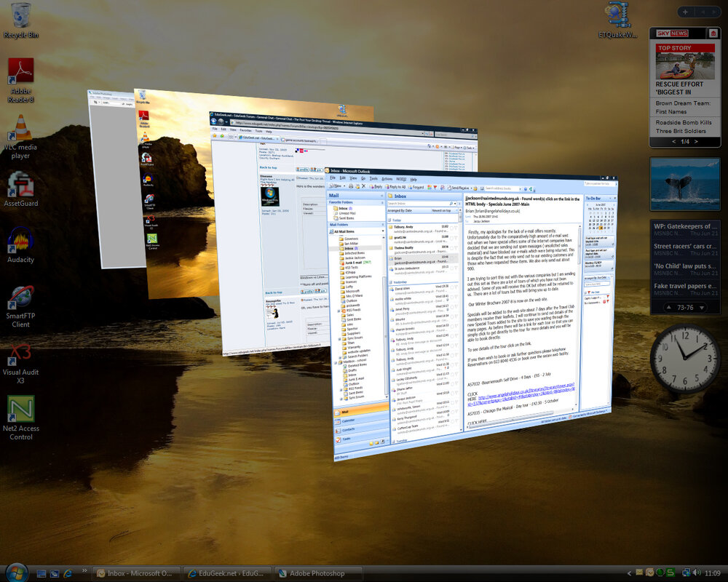Click the Print icon in Outlook toolbar

[x=351, y=186]
